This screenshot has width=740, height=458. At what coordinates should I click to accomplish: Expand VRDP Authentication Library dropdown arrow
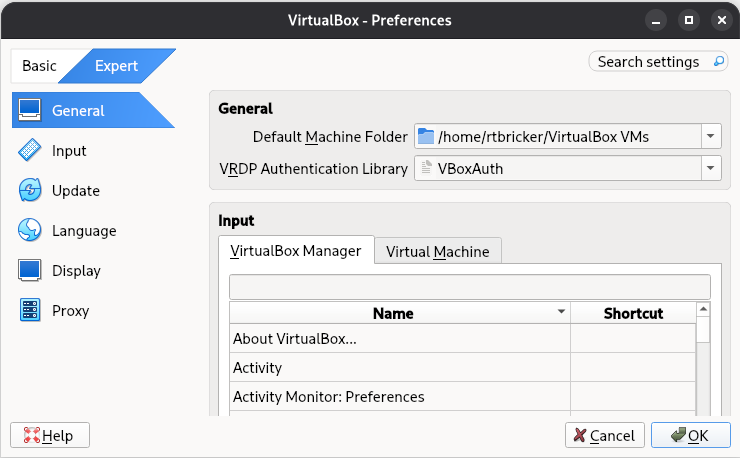[x=710, y=168]
